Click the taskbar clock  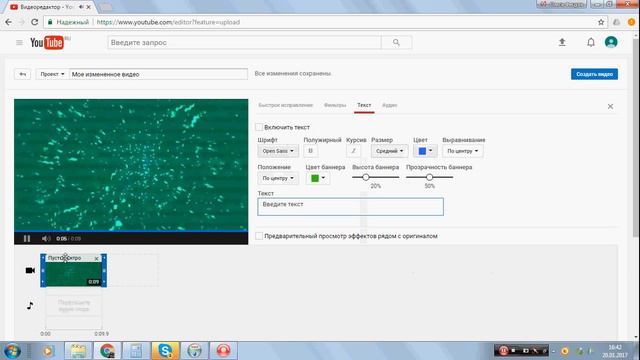pos(615,351)
